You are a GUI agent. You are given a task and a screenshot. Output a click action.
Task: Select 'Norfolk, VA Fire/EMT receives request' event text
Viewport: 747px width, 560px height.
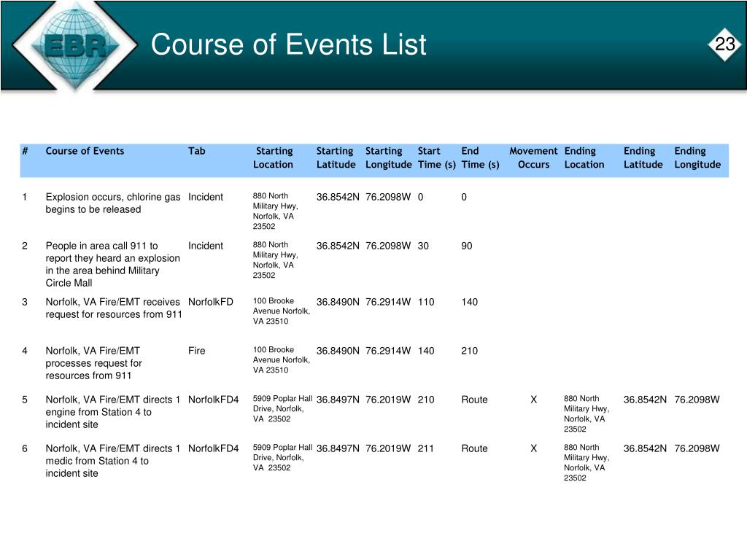(113, 308)
